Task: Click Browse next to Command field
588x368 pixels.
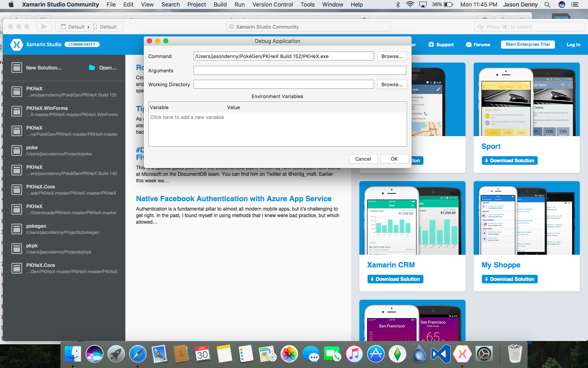Action: [x=392, y=56]
